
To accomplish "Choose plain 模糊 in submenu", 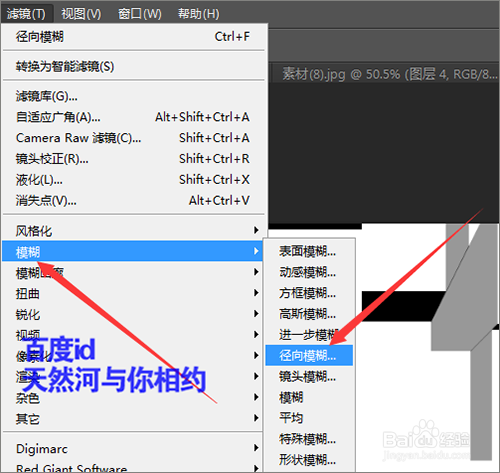I will coord(309,397).
